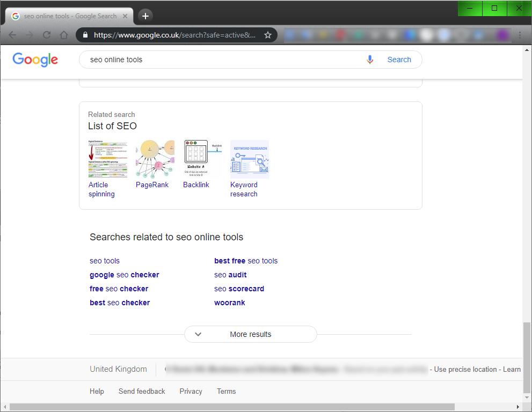
Task: Click the horizontal scrollbar thumb
Action: pyautogui.click(x=232, y=407)
